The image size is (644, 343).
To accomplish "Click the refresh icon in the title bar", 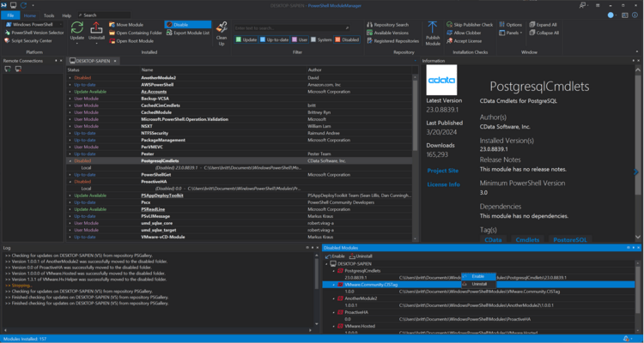I will (x=23, y=5).
